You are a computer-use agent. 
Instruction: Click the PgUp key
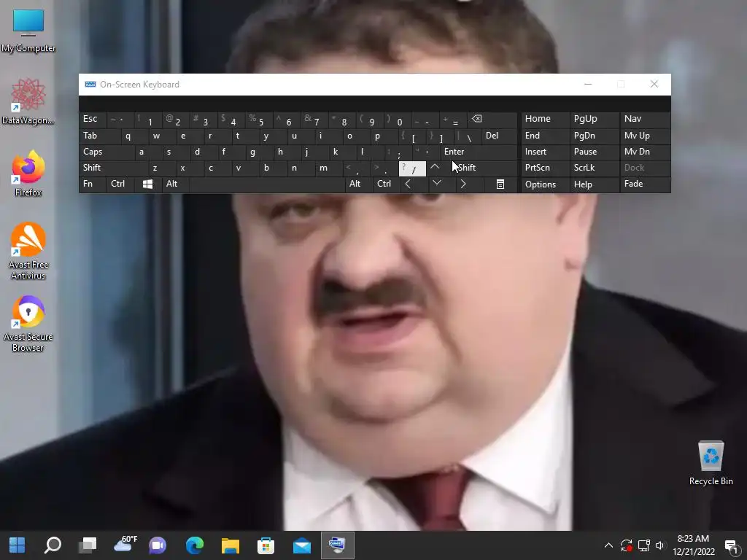tap(594, 119)
